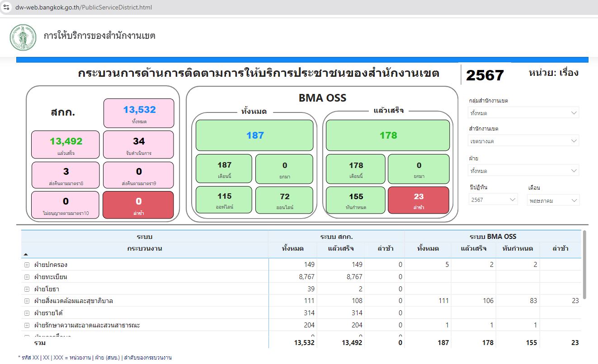This screenshot has height=364, width=598.
Task: Open the เดือน dropdown showing พฤษภาคม
Action: (x=553, y=201)
